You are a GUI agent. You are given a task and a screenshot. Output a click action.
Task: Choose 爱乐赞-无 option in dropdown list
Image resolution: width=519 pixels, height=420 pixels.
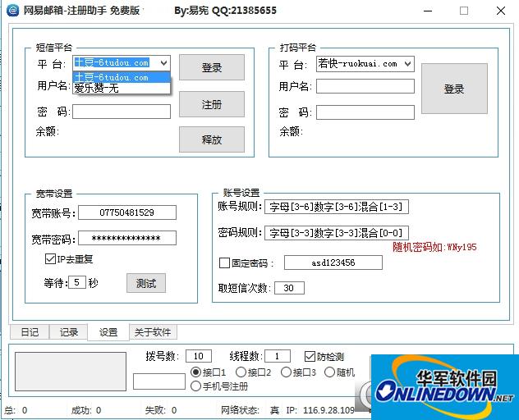[122, 89]
